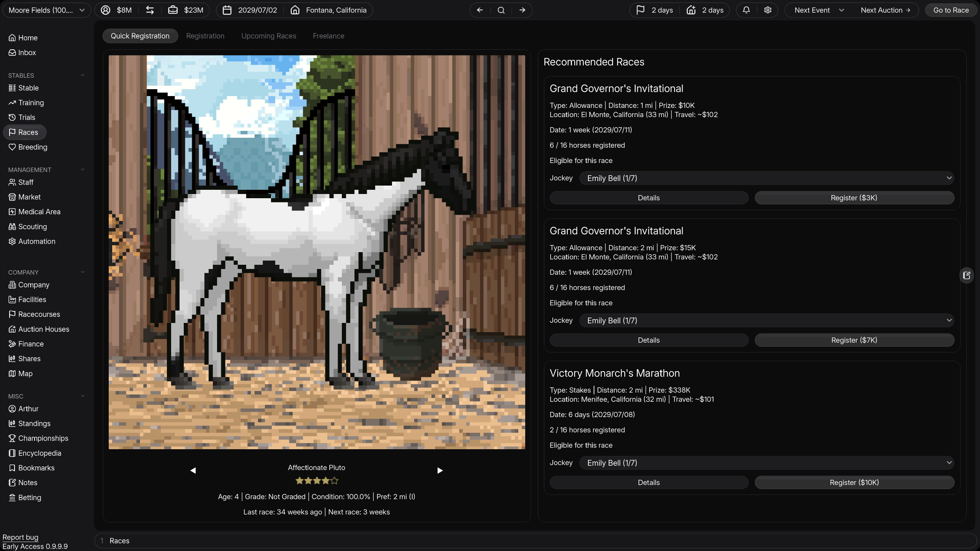The image size is (980, 551).
Task: View Details for Victory Monarch's Marathon
Action: (649, 483)
